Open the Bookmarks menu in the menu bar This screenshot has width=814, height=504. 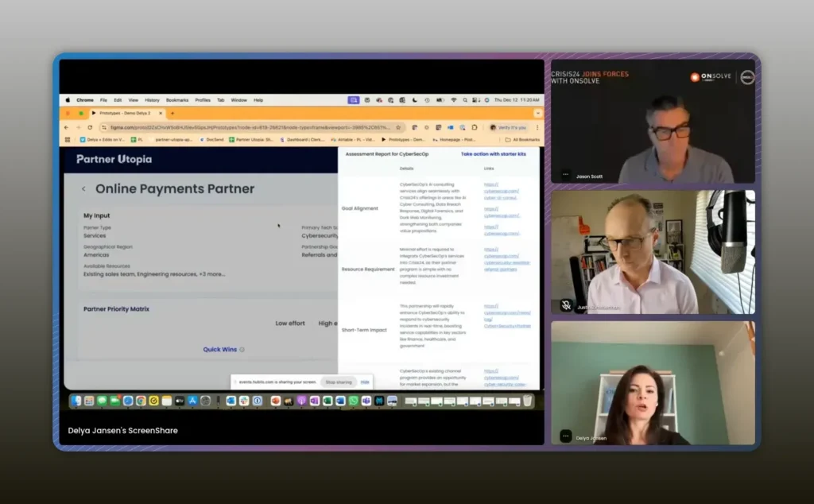coord(177,100)
